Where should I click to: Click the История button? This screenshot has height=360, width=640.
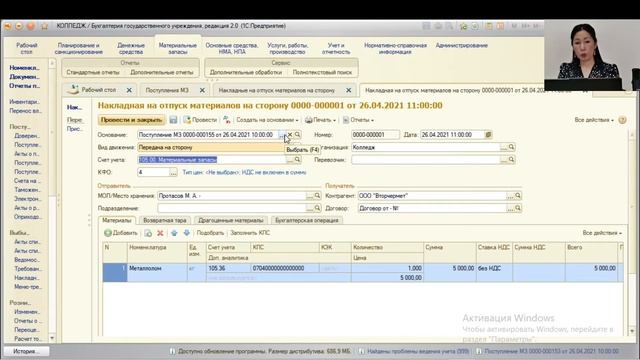[x=27, y=351]
